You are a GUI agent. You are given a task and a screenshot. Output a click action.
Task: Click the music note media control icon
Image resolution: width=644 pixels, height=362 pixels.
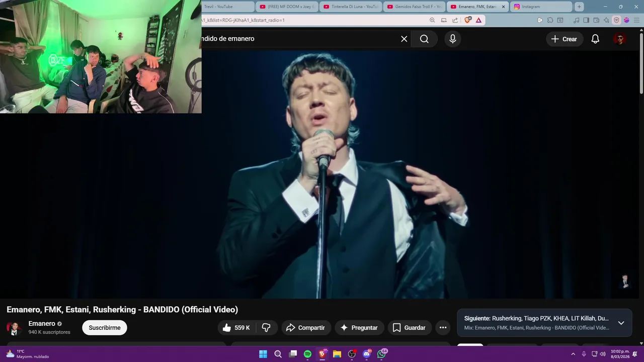576,20
